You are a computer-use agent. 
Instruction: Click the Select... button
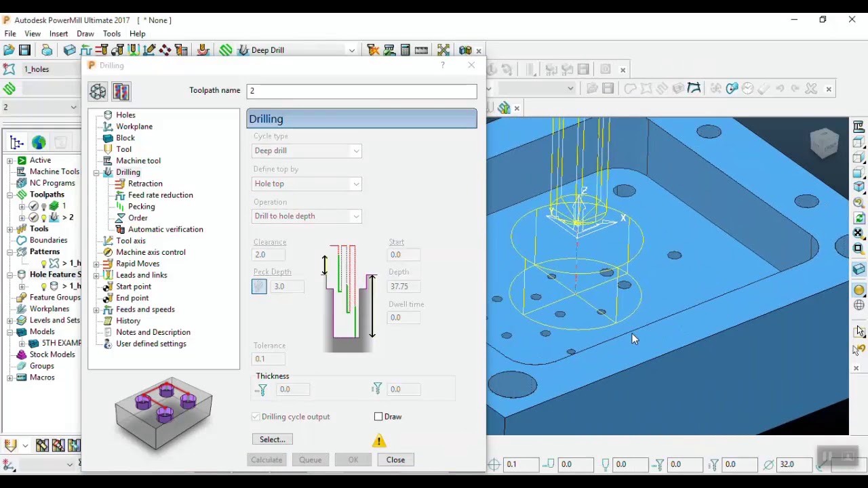coord(273,439)
